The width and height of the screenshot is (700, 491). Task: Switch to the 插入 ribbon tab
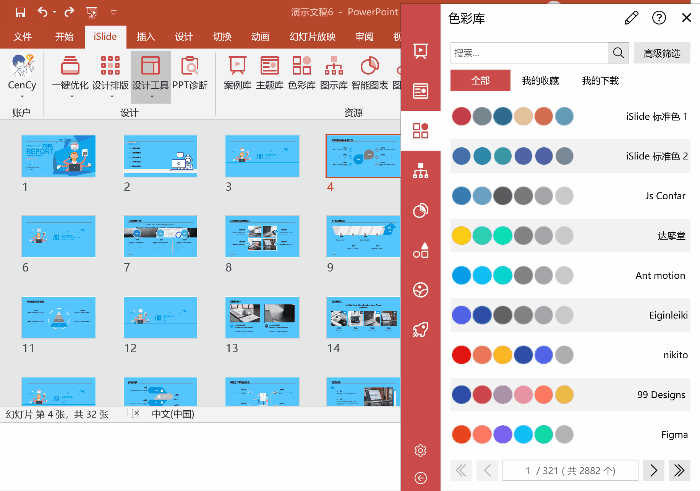pos(146,37)
